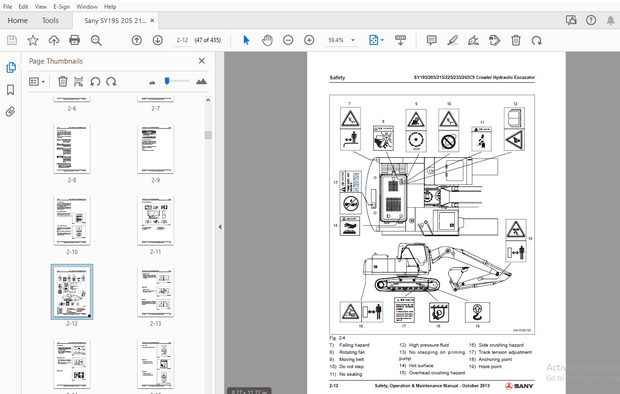Rotate pages counterclockwise in thumbnails panel
This screenshot has width=620, height=394.
coord(95,81)
